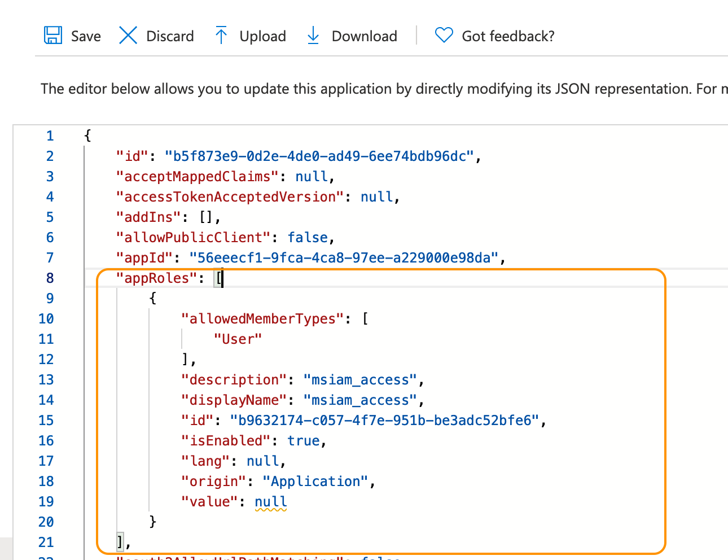Click line number 15 in the gutter
The image size is (728, 560).
(x=46, y=421)
